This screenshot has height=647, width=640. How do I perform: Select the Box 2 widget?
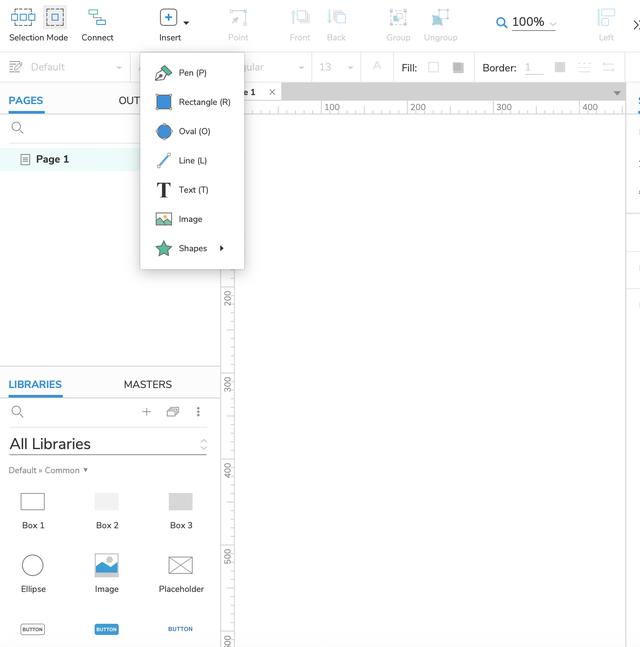point(107,511)
